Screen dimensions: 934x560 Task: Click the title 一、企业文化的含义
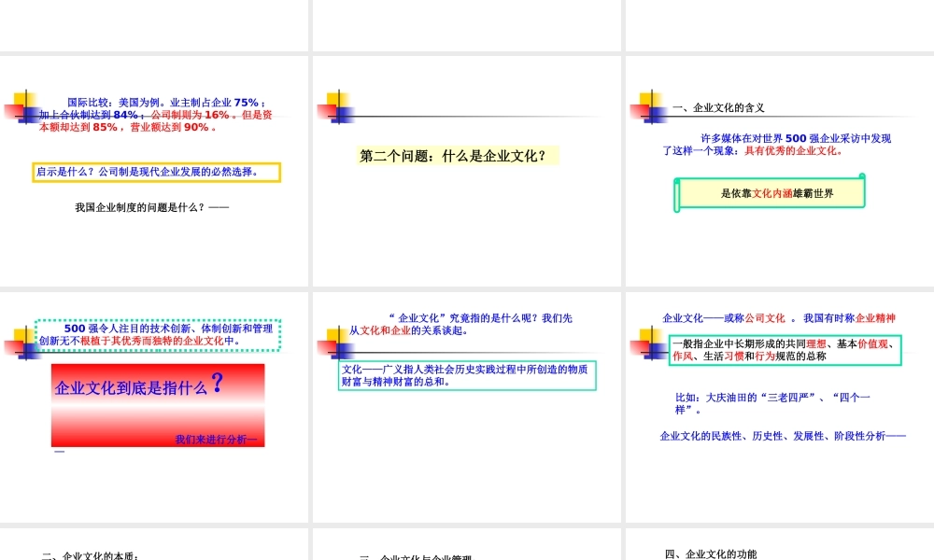pyautogui.click(x=718, y=107)
